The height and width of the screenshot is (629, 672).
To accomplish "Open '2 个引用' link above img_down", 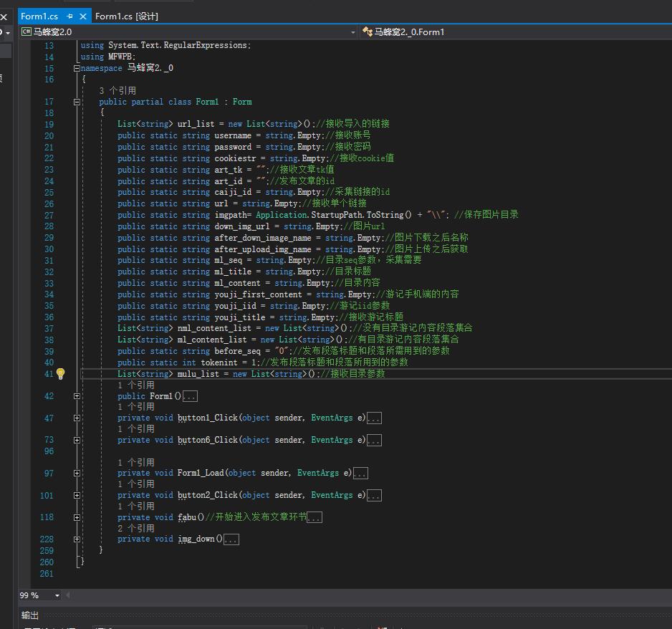I will pyautogui.click(x=136, y=528).
